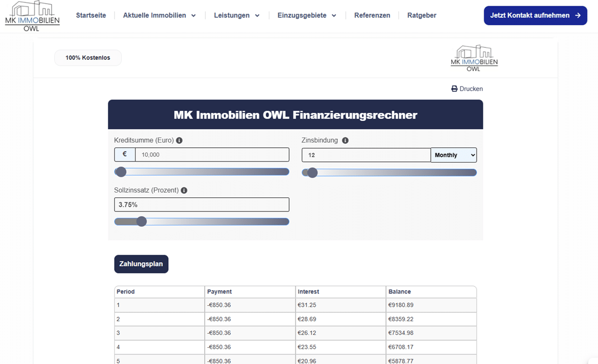Click the balance cell €6708.17
This screenshot has height=364, width=598.
point(431,347)
